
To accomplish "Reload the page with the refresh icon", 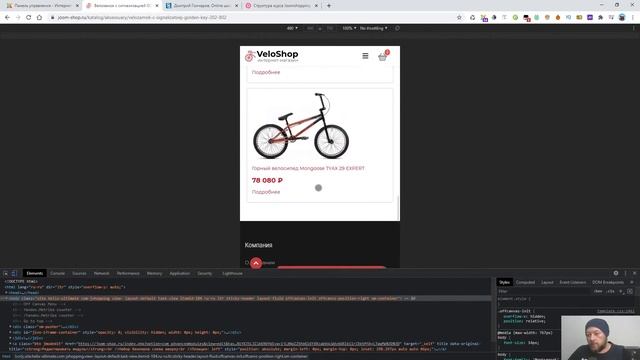I will 29,18.
